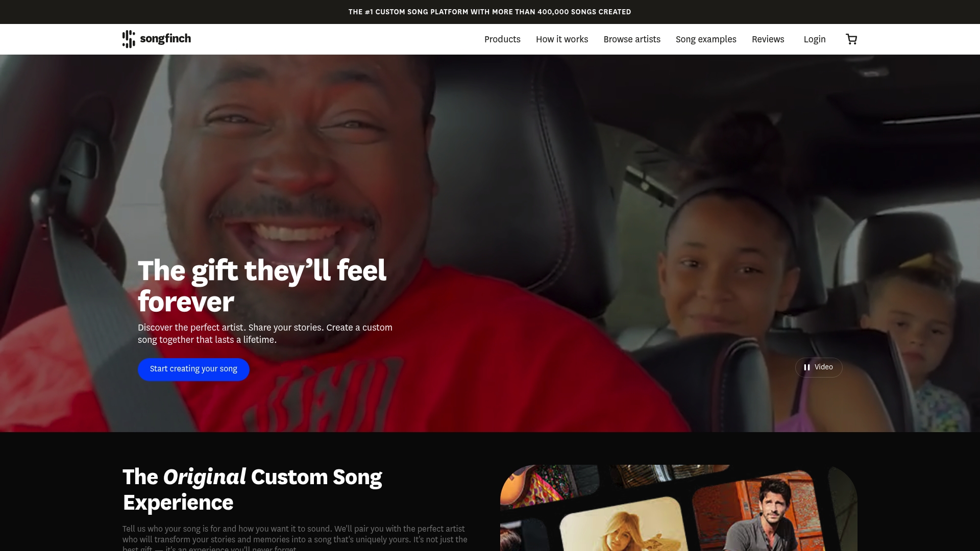
Task: Click the "Tell us who your song is for" paragraph
Action: [295, 538]
